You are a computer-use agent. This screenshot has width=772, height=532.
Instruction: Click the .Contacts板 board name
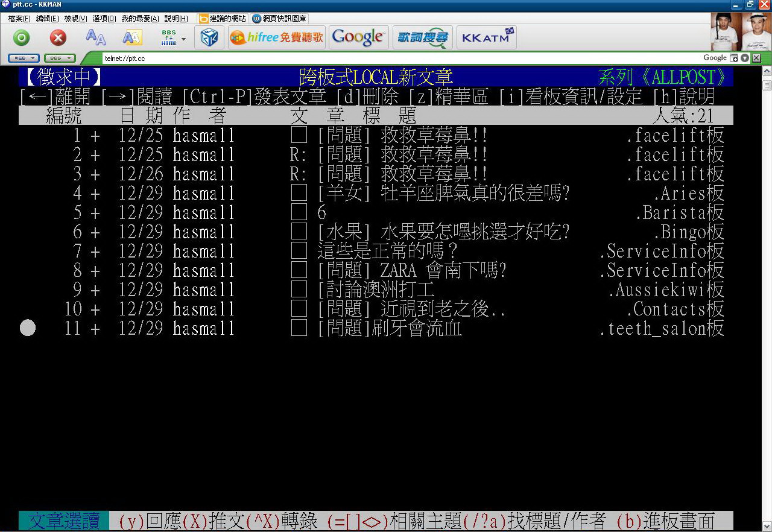675,309
